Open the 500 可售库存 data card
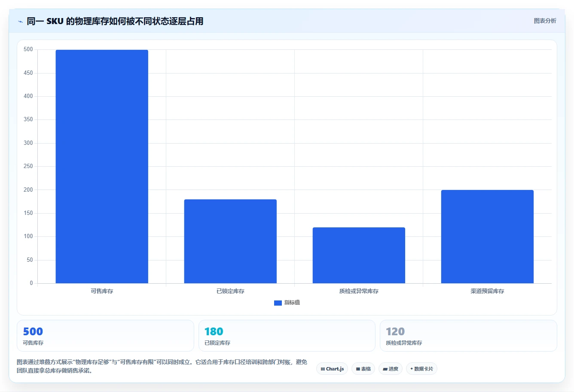Screen dimensions: 574x392 105,336
